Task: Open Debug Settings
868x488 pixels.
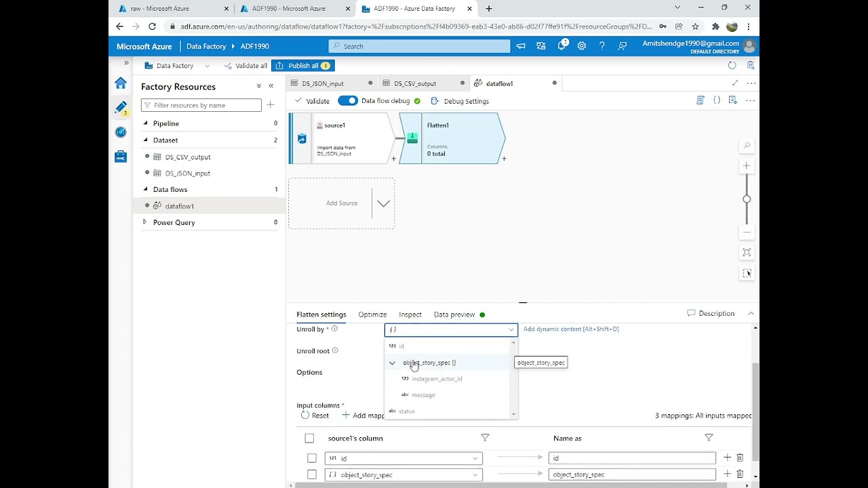Action: (460, 101)
